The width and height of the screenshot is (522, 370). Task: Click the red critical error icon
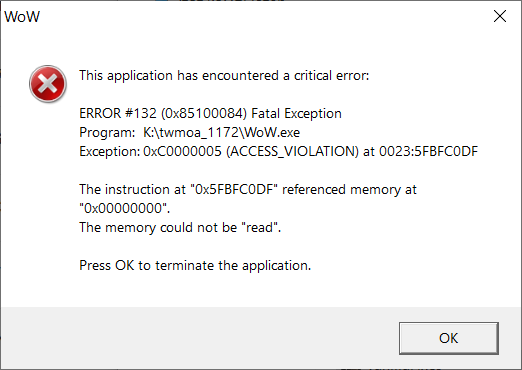coord(48,84)
